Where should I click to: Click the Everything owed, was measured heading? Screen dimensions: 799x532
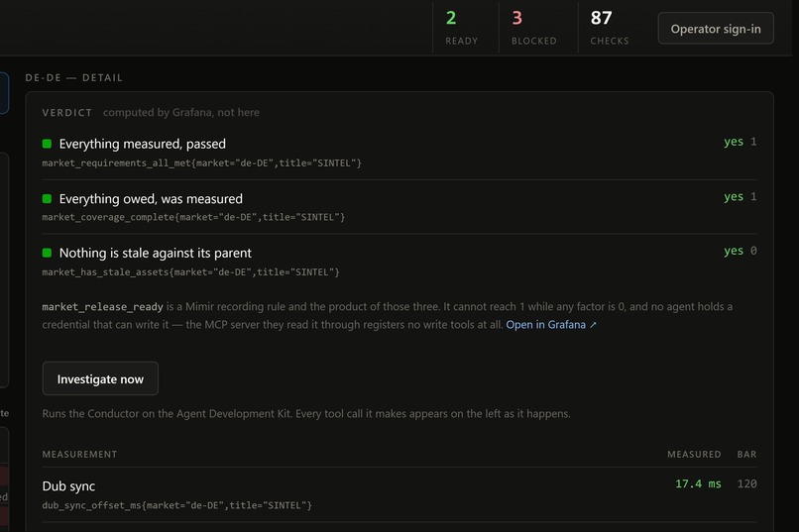click(151, 198)
